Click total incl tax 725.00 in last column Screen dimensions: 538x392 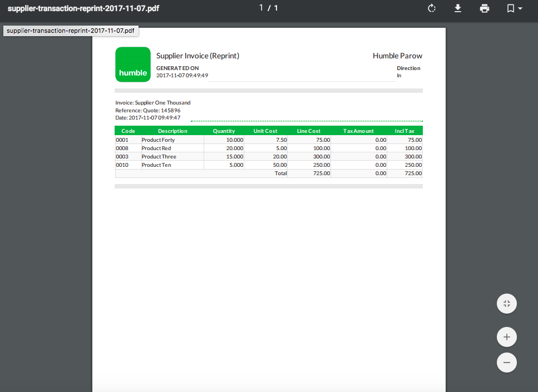(413, 173)
